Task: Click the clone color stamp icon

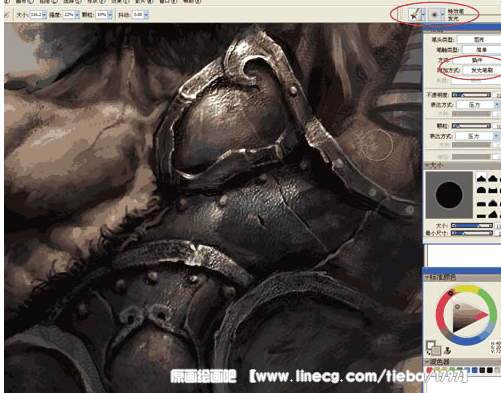Action: [447, 350]
